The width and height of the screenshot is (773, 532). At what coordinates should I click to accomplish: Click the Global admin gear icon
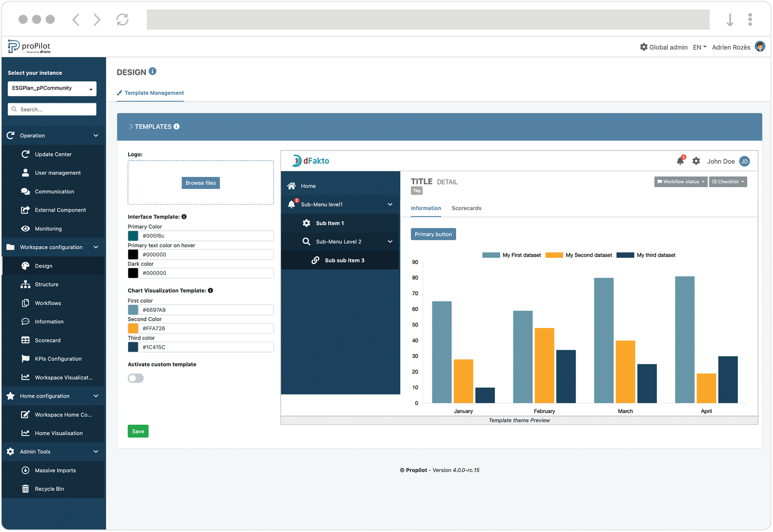click(x=643, y=47)
